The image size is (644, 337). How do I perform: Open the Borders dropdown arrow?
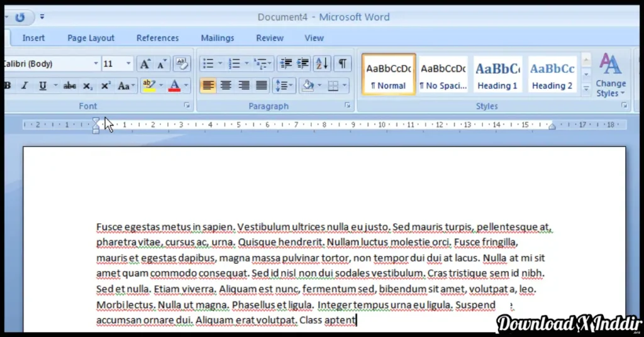click(345, 86)
